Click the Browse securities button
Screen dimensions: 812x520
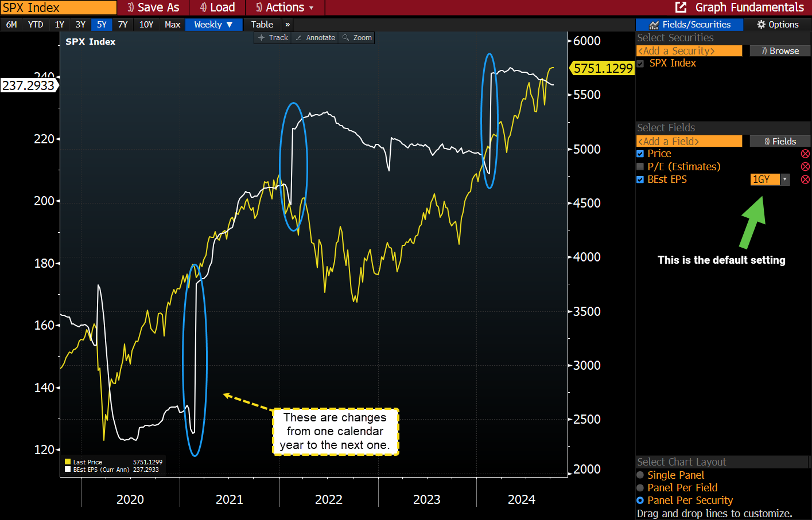[x=780, y=50]
